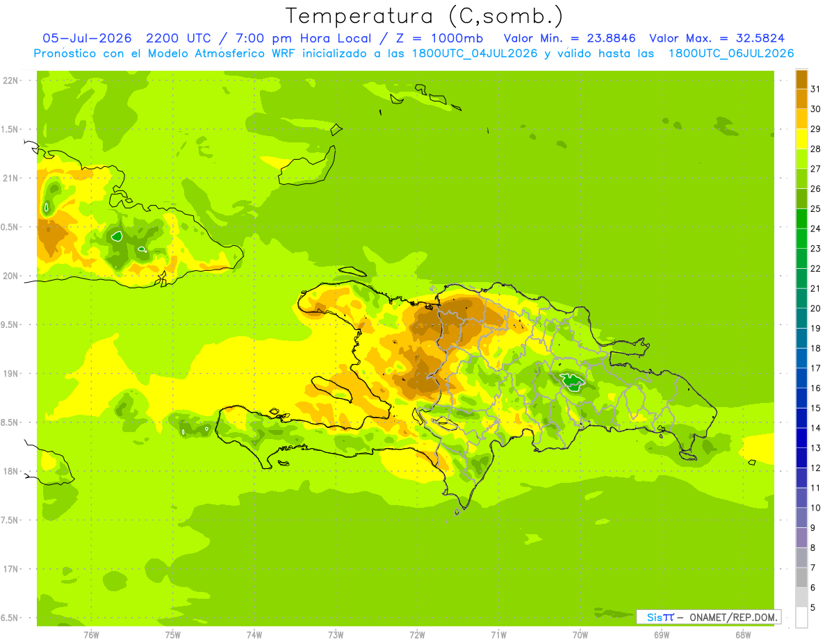This screenshot has width=834, height=644.
Task: Click the '6.5N' latitude label
Action: [x=10, y=618]
